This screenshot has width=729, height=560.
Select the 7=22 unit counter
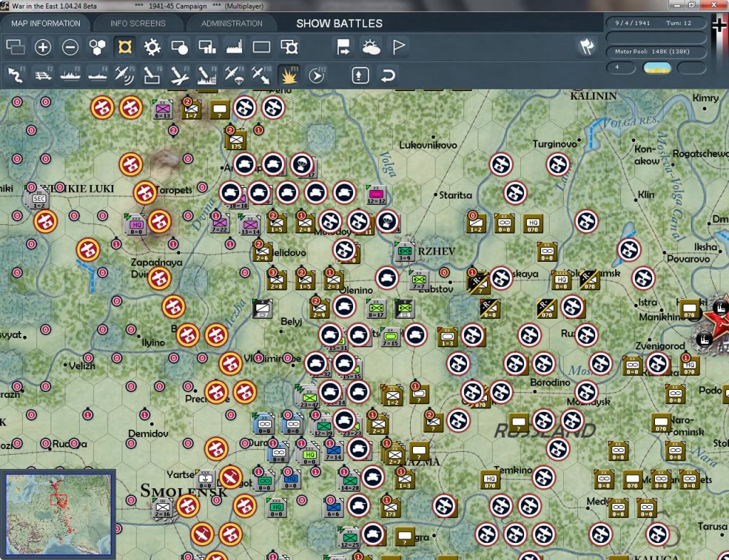click(x=219, y=223)
